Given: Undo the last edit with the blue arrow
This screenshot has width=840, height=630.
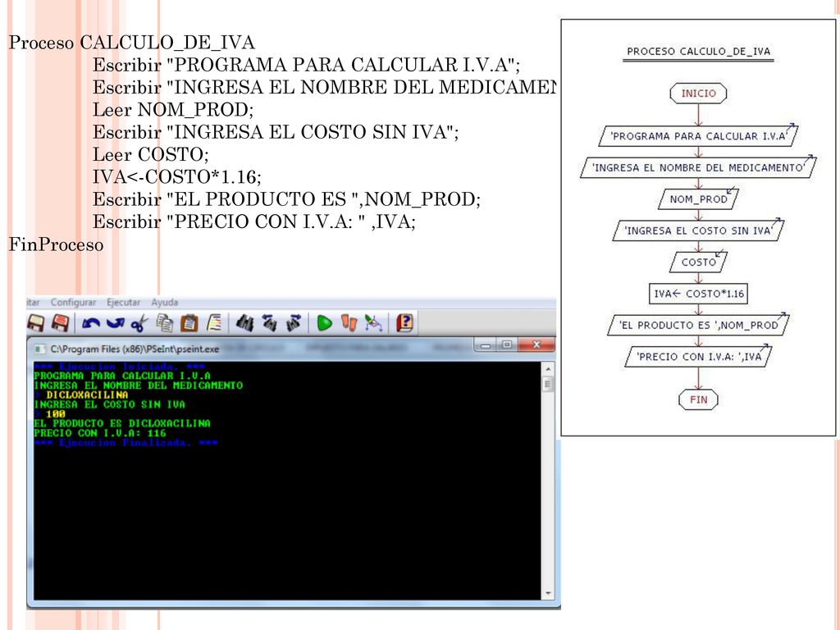Looking at the screenshot, I should (91, 323).
